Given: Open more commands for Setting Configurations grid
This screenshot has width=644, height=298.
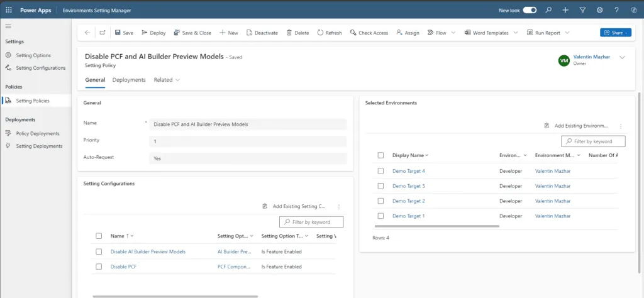Looking at the screenshot, I should (x=339, y=207).
